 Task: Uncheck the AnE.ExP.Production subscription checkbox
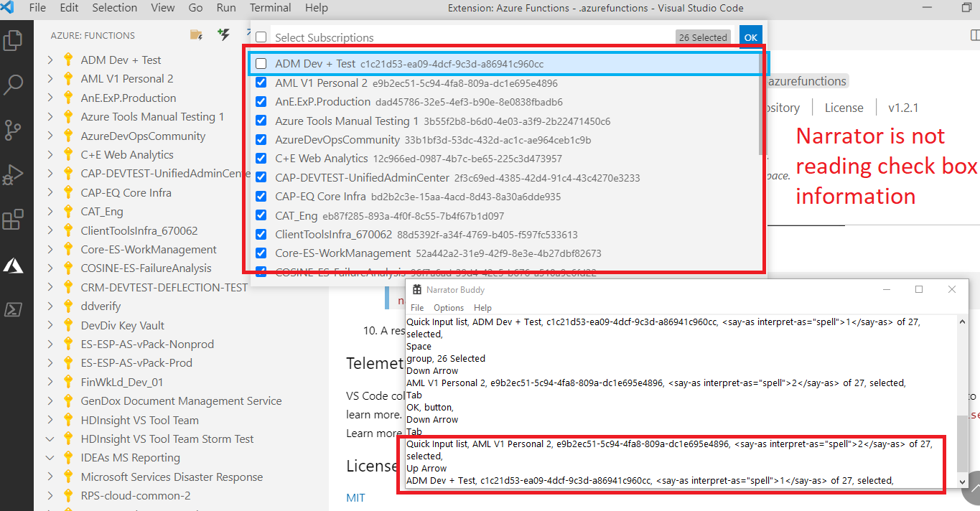click(x=261, y=102)
